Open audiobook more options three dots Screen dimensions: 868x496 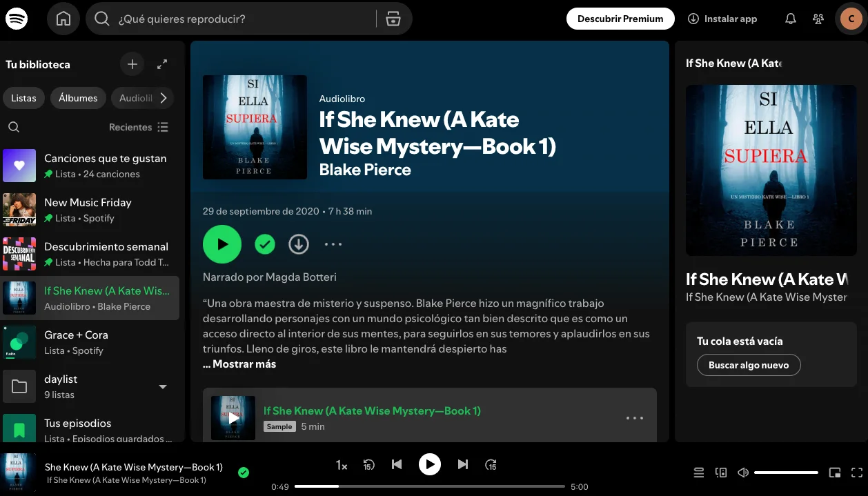click(333, 244)
